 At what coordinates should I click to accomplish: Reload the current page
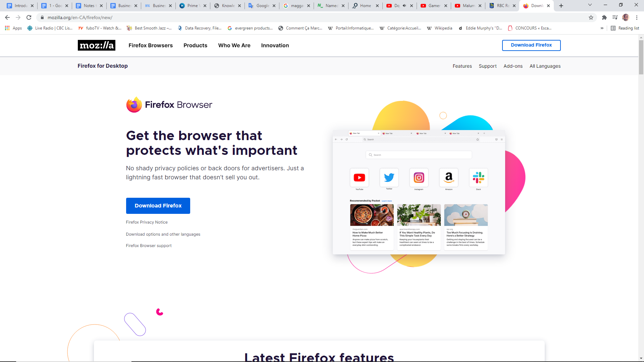(x=29, y=17)
